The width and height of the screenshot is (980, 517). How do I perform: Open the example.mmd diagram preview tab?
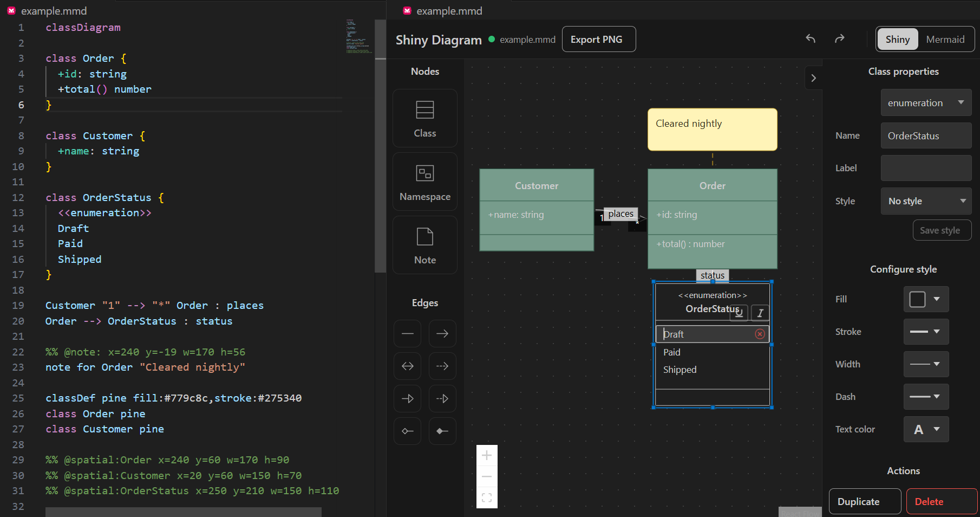pos(449,11)
